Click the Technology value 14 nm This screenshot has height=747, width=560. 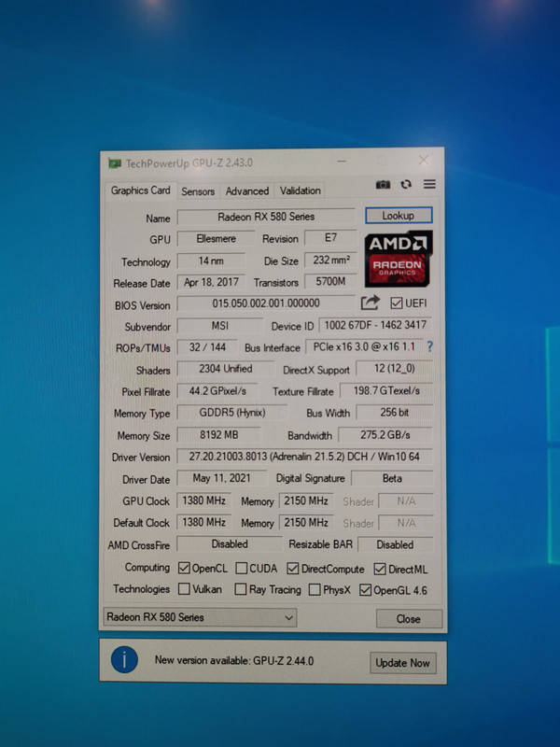coord(211,261)
